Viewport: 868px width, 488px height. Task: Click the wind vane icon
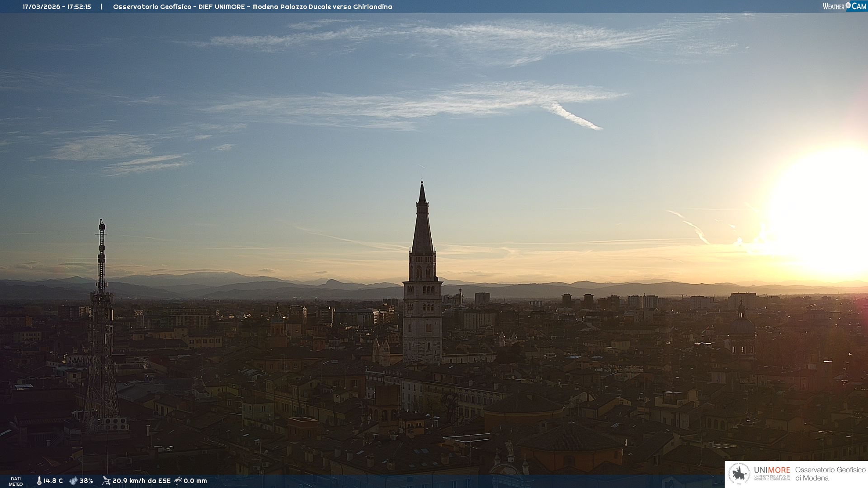(x=106, y=481)
